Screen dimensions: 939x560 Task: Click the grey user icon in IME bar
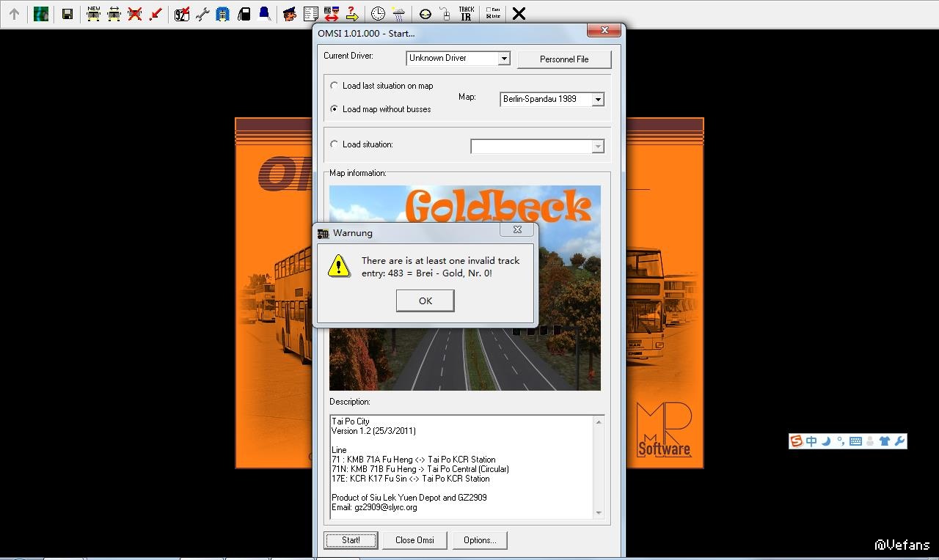(870, 441)
